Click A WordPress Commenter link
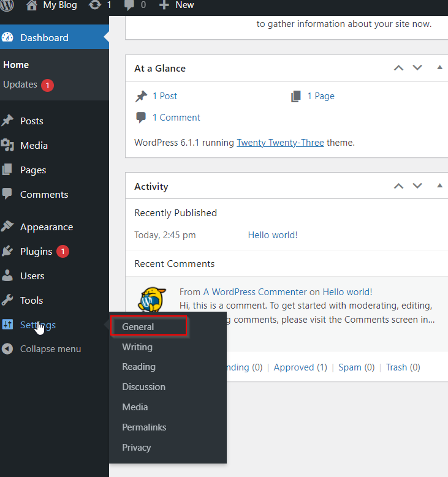 pos(255,291)
